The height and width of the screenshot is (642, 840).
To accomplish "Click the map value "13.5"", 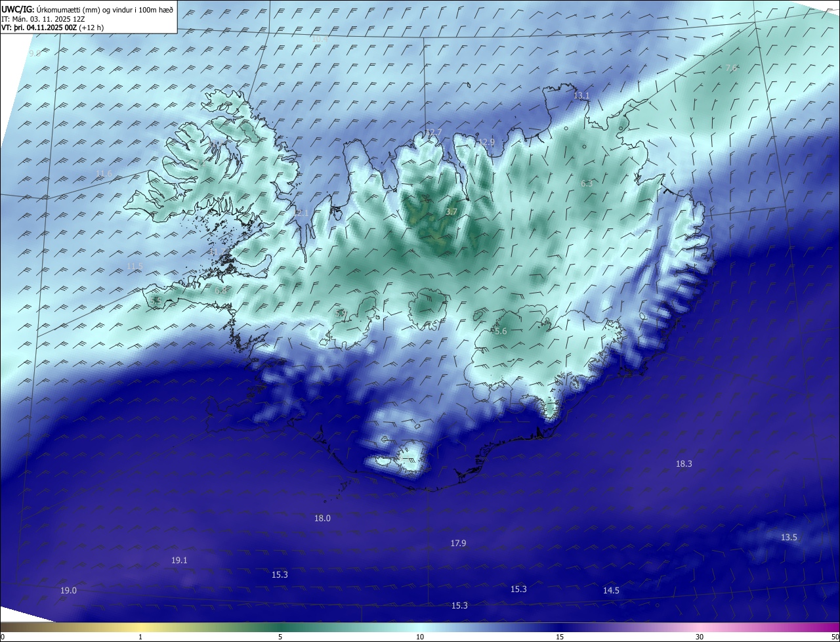I will tap(789, 538).
